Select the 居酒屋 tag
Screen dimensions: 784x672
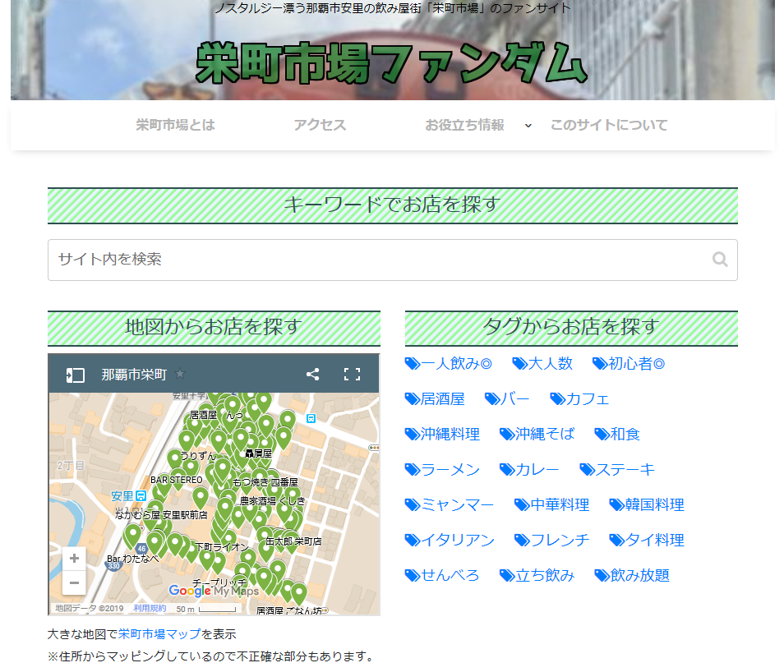435,399
